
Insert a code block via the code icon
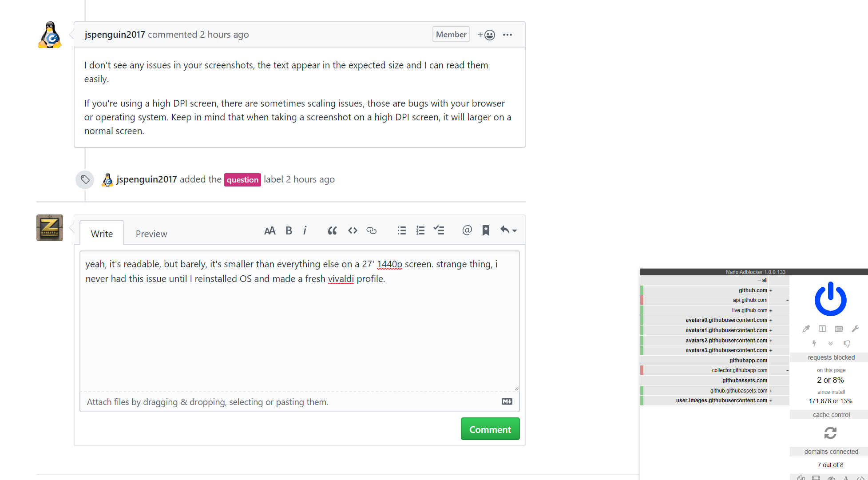click(x=352, y=230)
